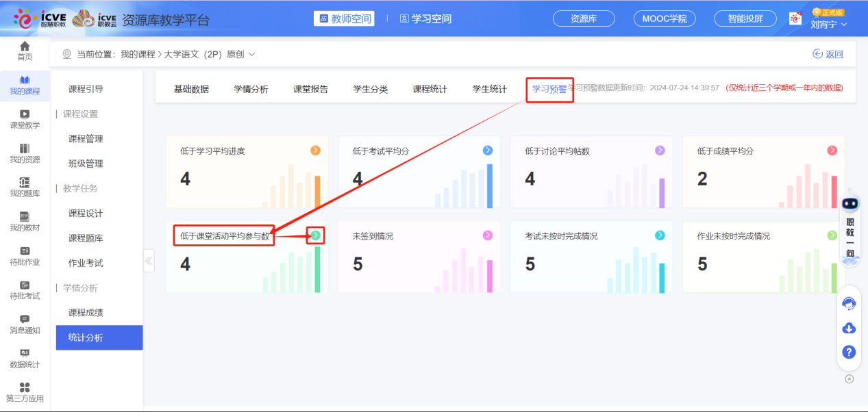The width and height of the screenshot is (868, 412).
Task: Click the 返回 return link
Action: click(x=828, y=53)
